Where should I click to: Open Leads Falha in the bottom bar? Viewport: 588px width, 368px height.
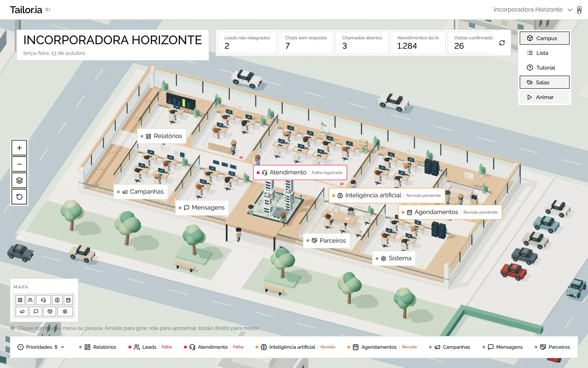(150, 347)
